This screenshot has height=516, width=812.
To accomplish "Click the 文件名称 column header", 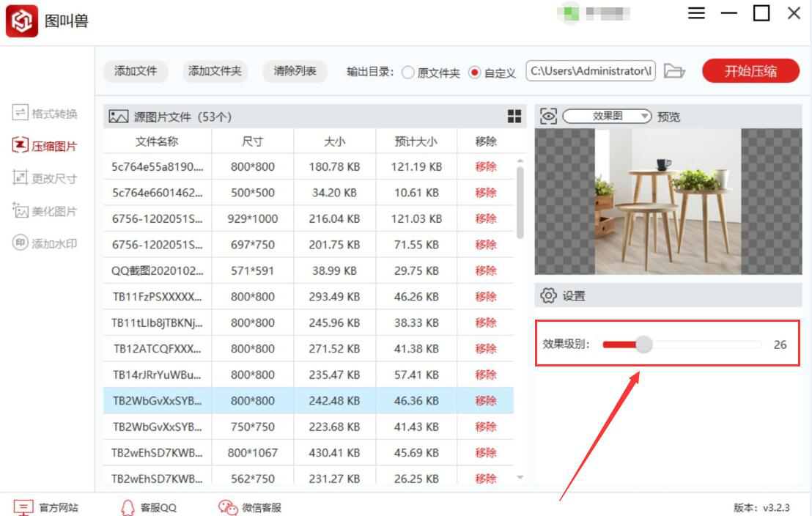I will point(157,141).
